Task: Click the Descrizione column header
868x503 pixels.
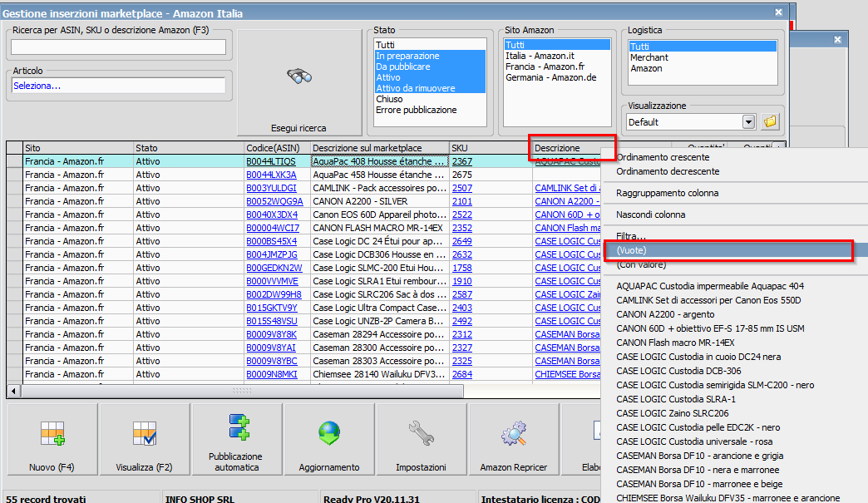Action: click(x=567, y=148)
